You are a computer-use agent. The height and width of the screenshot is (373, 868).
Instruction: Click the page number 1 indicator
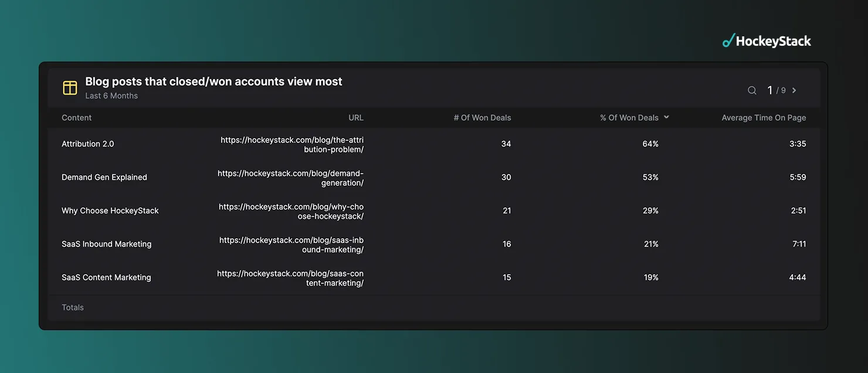[770, 90]
